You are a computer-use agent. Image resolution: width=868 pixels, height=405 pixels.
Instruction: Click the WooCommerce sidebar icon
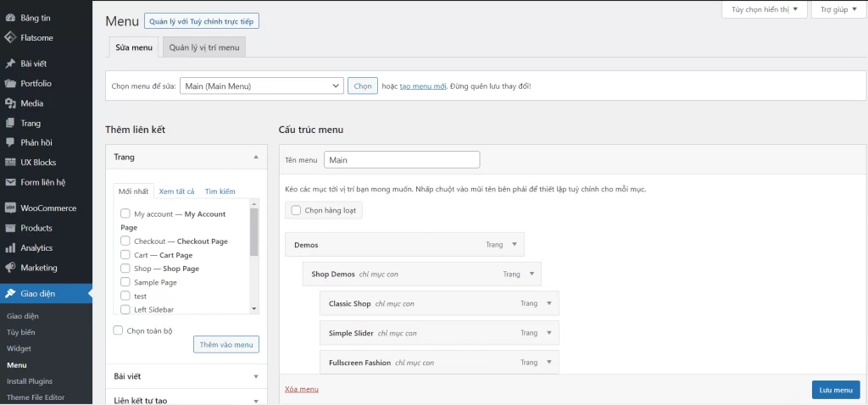click(x=10, y=208)
